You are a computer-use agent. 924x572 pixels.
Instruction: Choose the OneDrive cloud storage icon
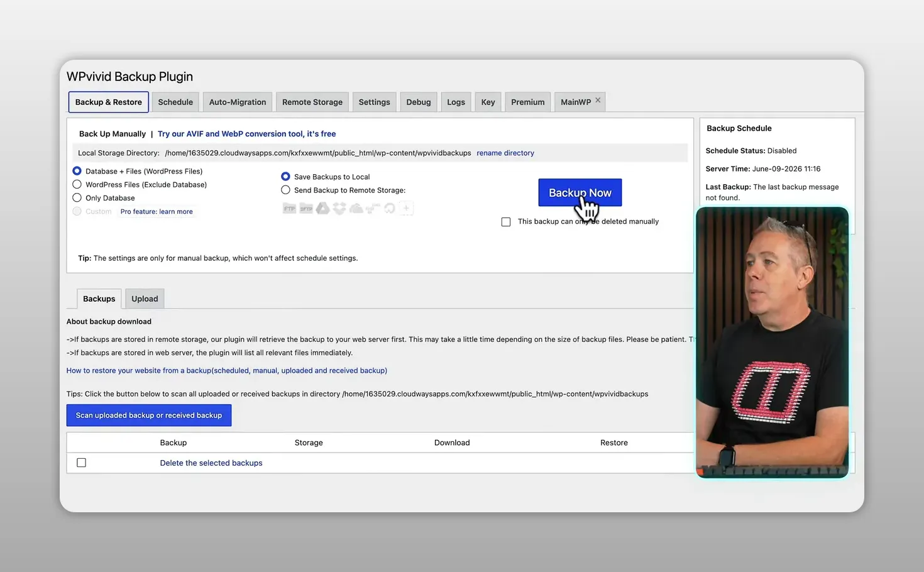click(356, 208)
